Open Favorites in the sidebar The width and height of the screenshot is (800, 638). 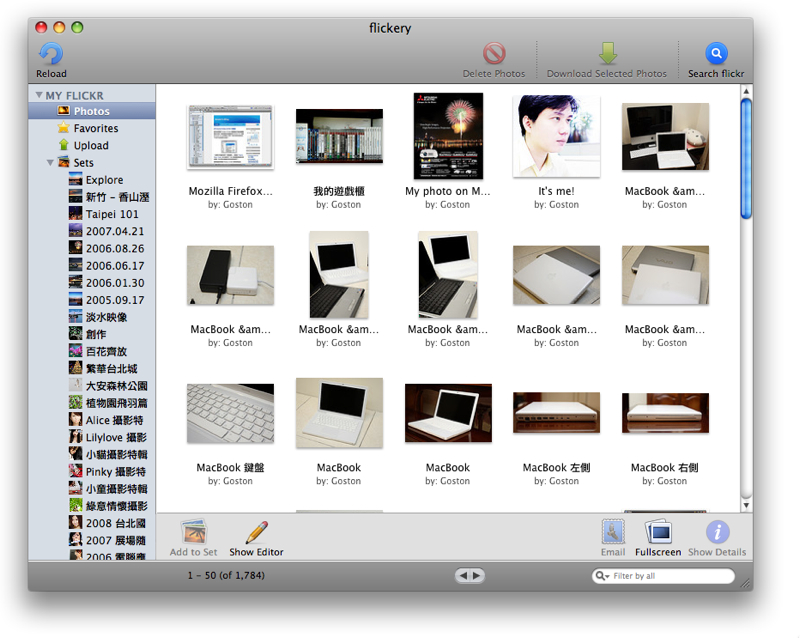coord(92,128)
